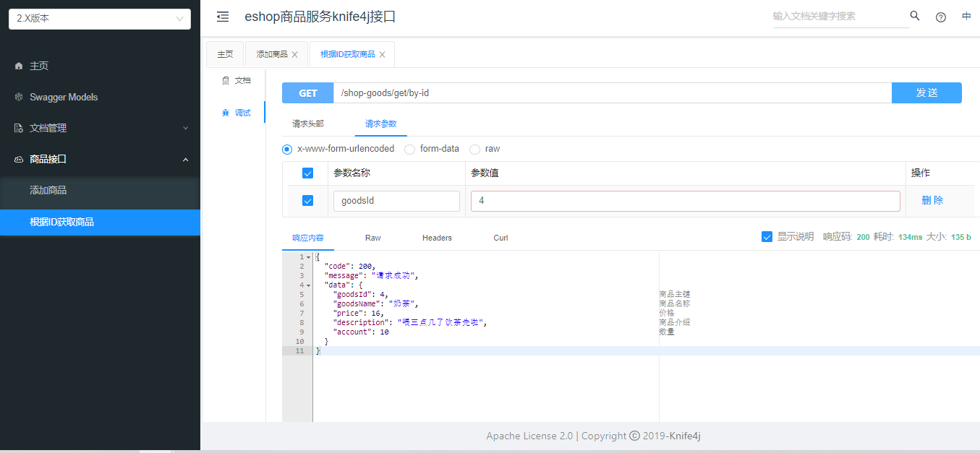
Task: Toggle the select-all checkbox in the parameter header
Action: [307, 173]
